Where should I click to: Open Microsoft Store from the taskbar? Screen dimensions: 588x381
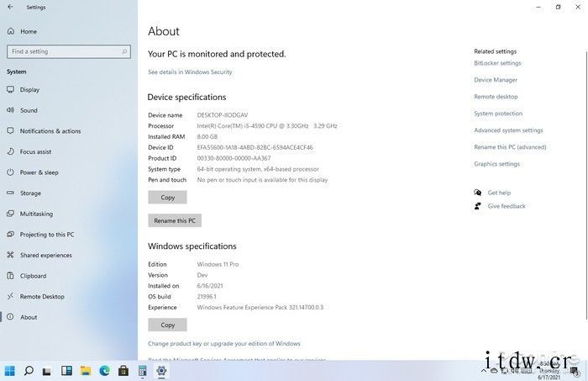tap(123, 371)
